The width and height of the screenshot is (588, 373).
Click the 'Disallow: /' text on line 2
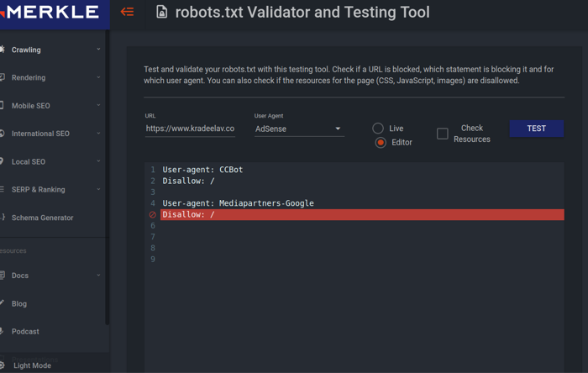(x=188, y=181)
